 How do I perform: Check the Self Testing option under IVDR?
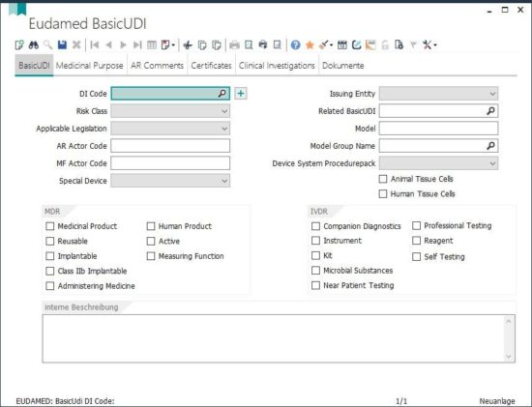(x=416, y=257)
